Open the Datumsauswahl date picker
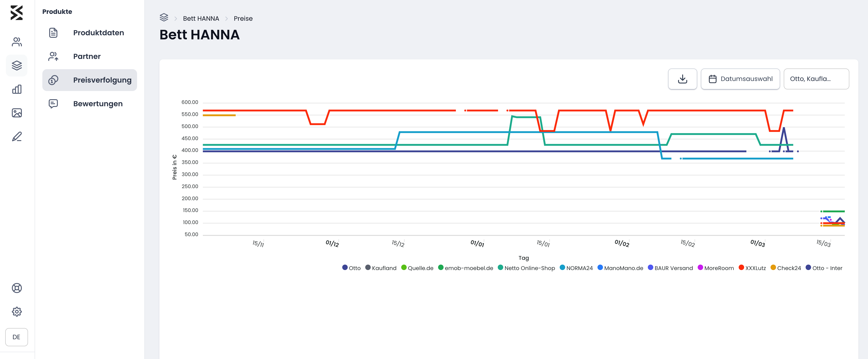This screenshot has width=868, height=359. (x=740, y=79)
